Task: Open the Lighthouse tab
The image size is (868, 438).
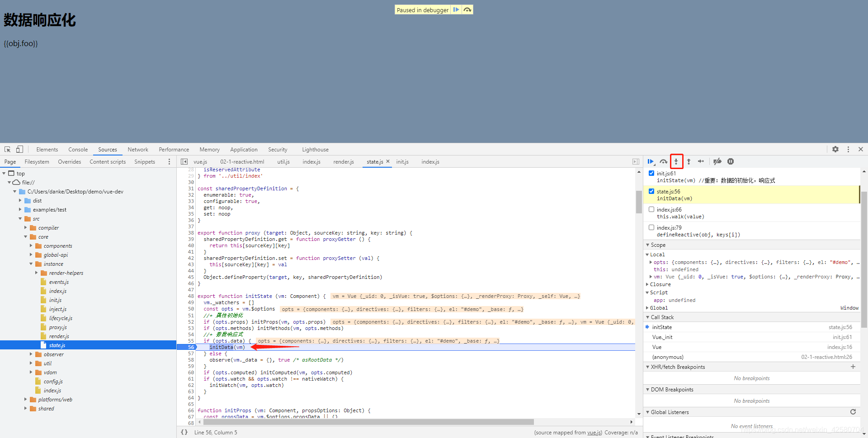Action: pyautogui.click(x=315, y=150)
